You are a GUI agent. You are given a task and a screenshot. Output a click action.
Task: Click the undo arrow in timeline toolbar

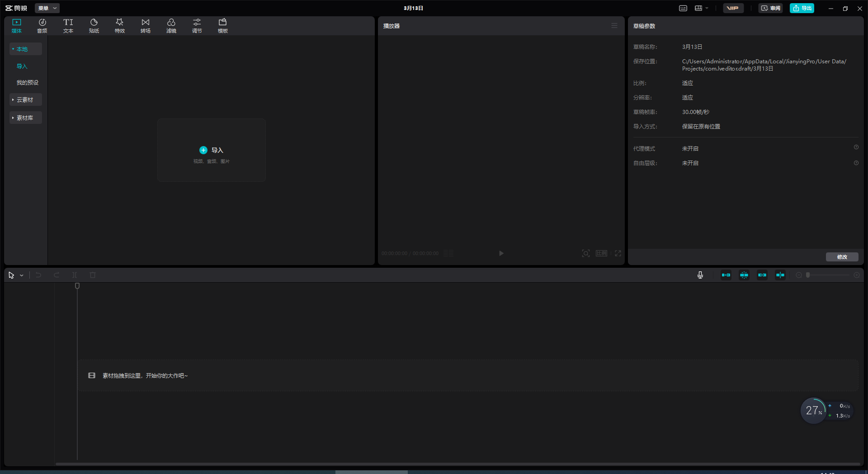pyautogui.click(x=38, y=275)
